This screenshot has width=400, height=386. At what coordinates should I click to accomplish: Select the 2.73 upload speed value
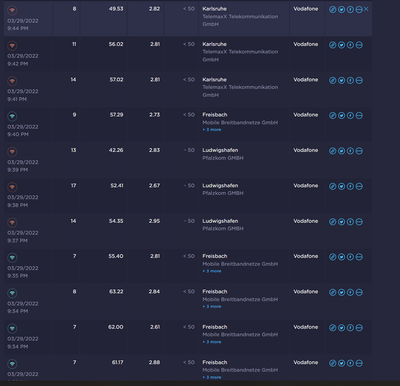154,115
